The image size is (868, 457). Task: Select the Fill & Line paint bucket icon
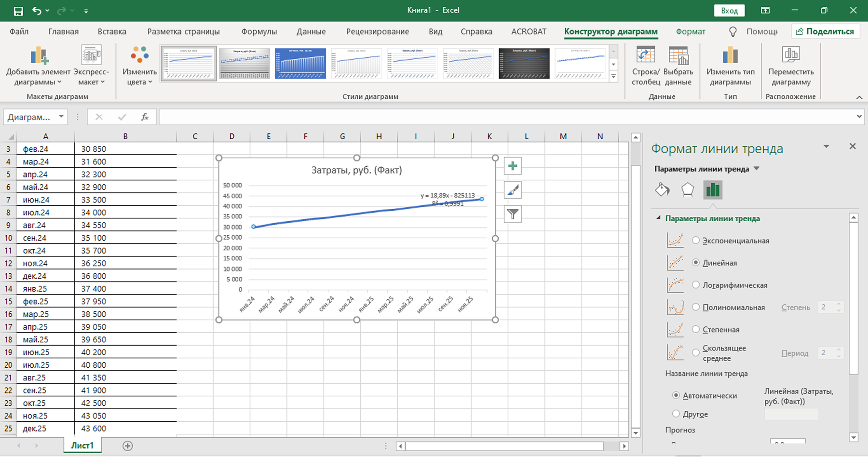(662, 190)
